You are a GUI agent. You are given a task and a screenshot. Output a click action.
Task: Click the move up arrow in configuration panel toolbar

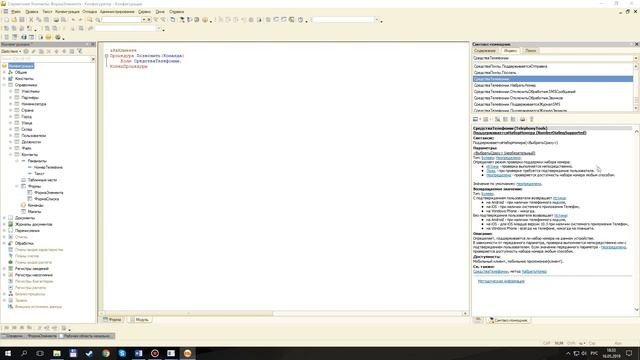pyautogui.click(x=57, y=51)
